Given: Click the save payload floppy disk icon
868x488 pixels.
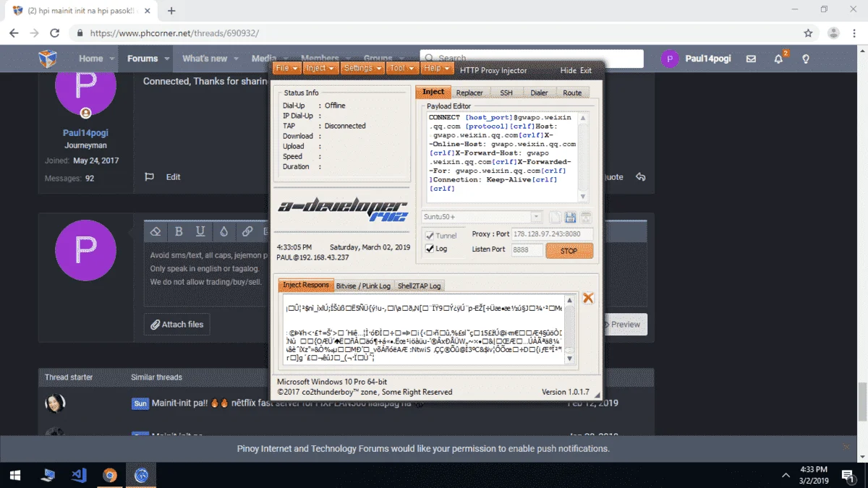Looking at the screenshot, I should click(570, 218).
